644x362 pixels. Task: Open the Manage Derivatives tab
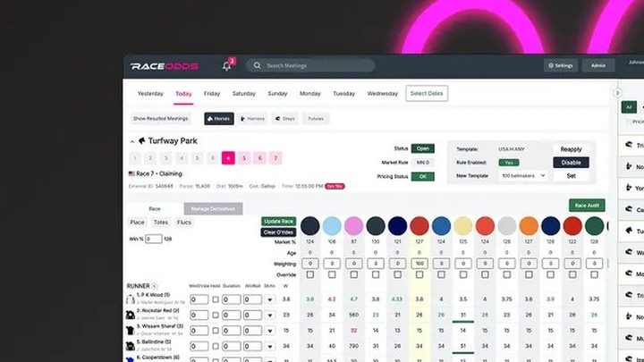[213, 209]
